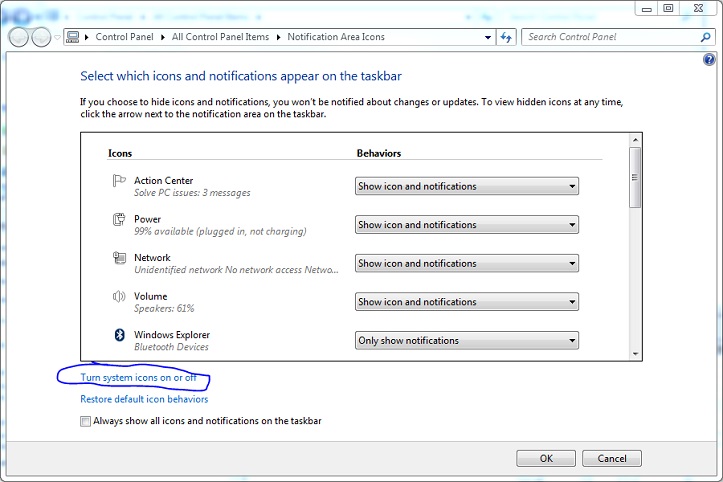
Task: Click the Power battery icon
Action: (119, 219)
